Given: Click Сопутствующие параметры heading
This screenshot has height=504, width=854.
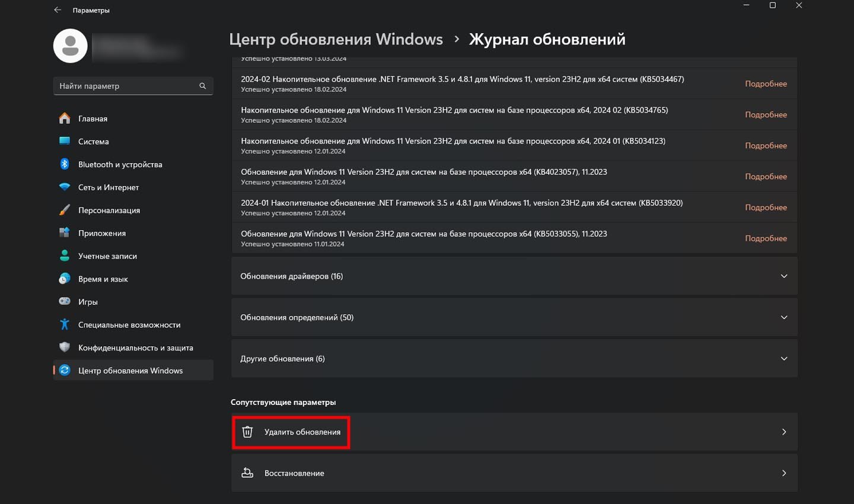Looking at the screenshot, I should (283, 402).
